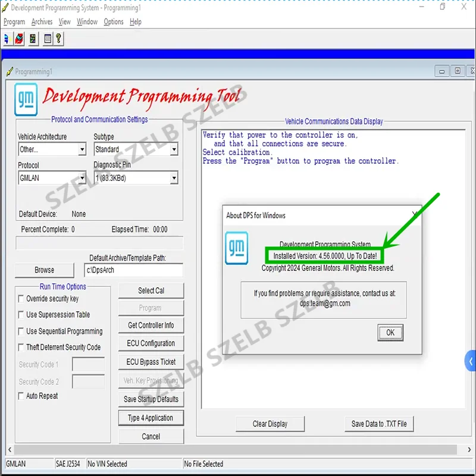Image resolution: width=476 pixels, height=476 pixels.
Task: Click the GMLAN status bar entry
Action: pyautogui.click(x=29, y=464)
